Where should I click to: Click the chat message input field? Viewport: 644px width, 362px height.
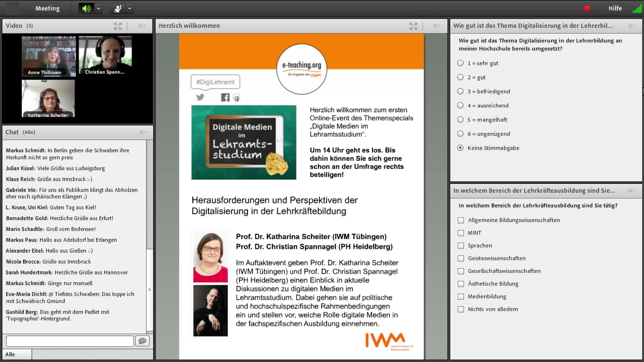[70, 341]
